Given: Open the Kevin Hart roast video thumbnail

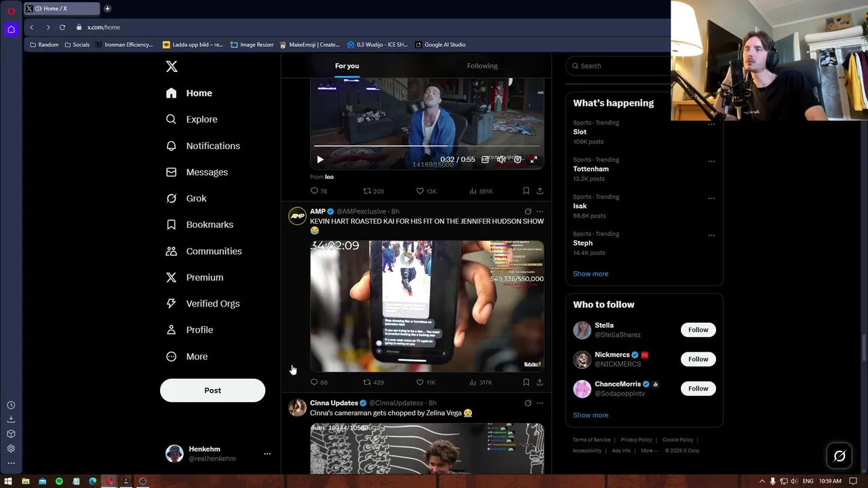Looking at the screenshot, I should (427, 306).
